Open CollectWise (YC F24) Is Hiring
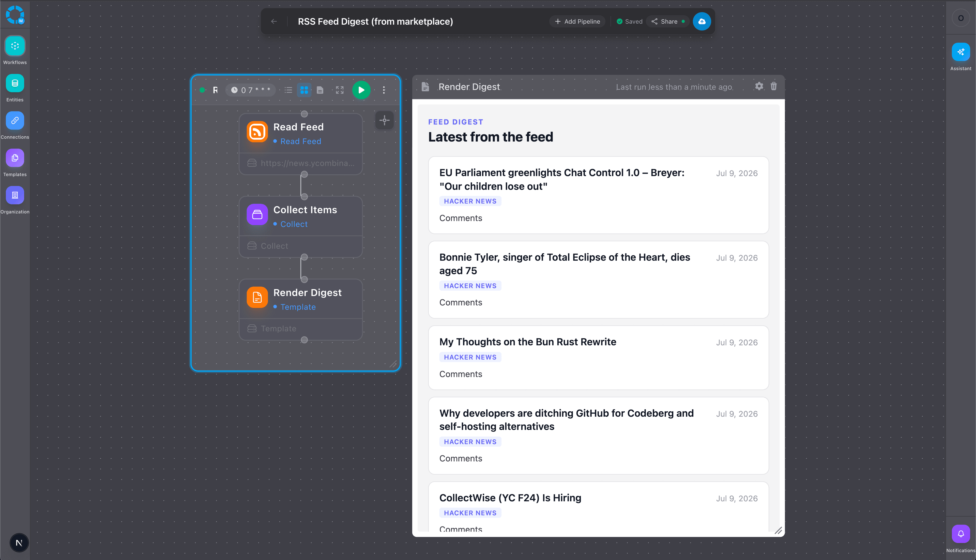Image resolution: width=976 pixels, height=560 pixels. (x=510, y=498)
